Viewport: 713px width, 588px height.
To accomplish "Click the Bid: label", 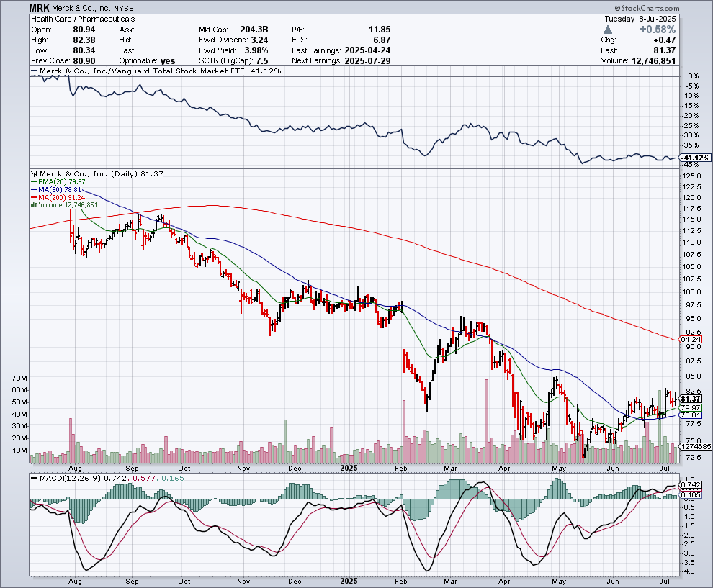I will click(125, 40).
